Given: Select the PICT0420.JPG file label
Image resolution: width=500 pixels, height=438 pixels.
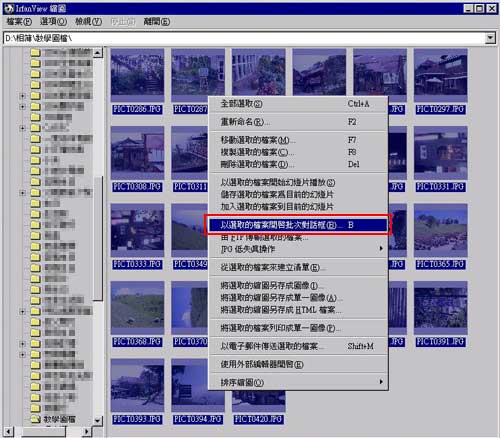Looking at the screenshot, I should pyautogui.click(x=258, y=419).
